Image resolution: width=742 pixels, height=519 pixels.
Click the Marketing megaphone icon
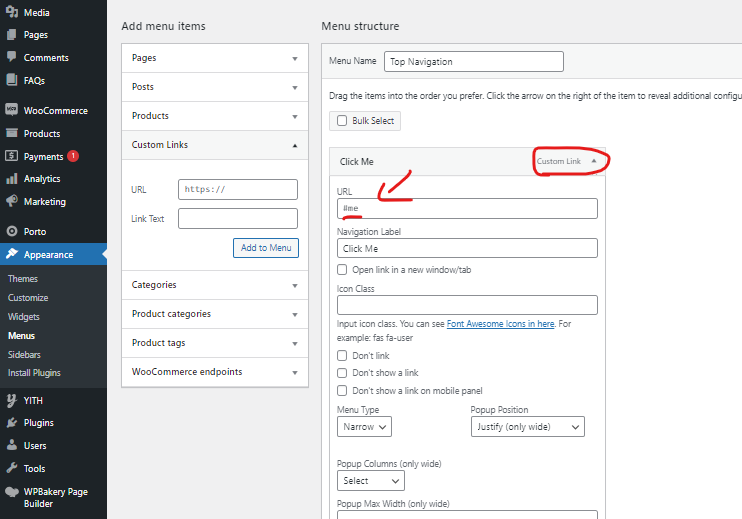pos(12,201)
